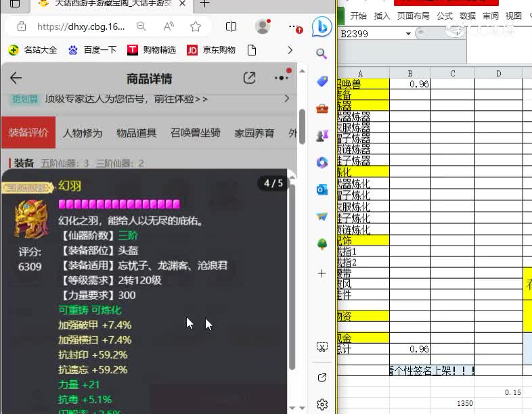
Task: Open the paper plane Drop icon in sidebar
Action: pos(322,216)
